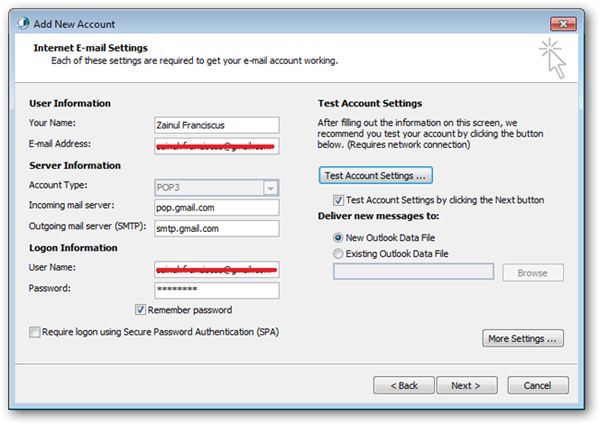Click the User Name input field

(x=217, y=269)
